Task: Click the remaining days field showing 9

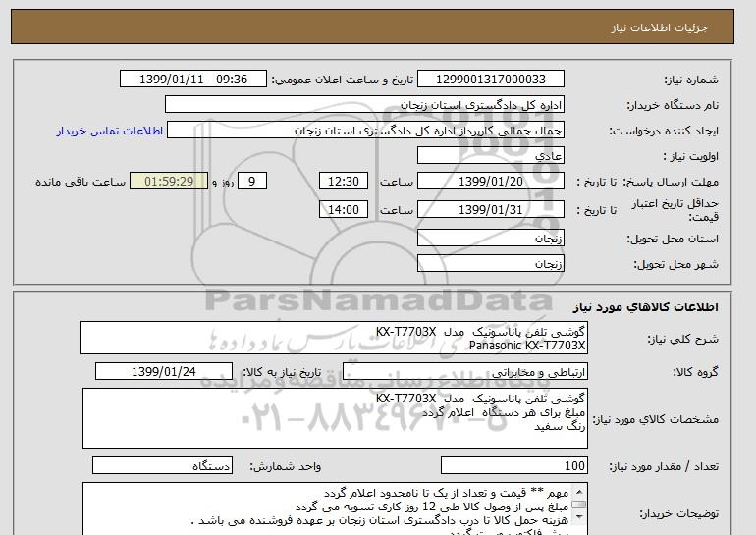Action: tap(251, 182)
